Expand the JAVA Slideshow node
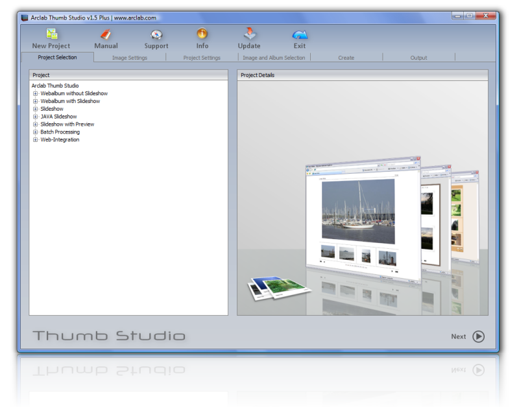Screen dimensions: 519x420 pyautogui.click(x=35, y=117)
